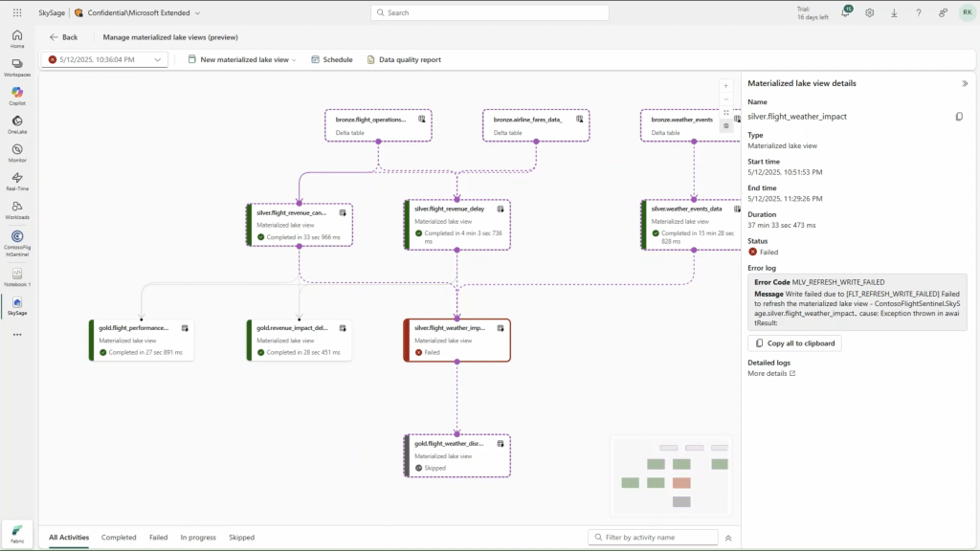Open the RK account avatar
This screenshot has width=980, height=551.
(967, 12)
